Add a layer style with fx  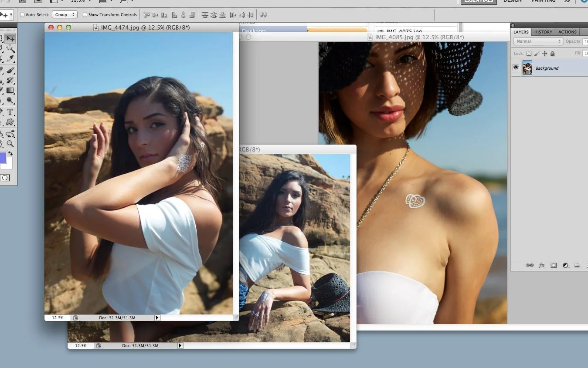[542, 265]
